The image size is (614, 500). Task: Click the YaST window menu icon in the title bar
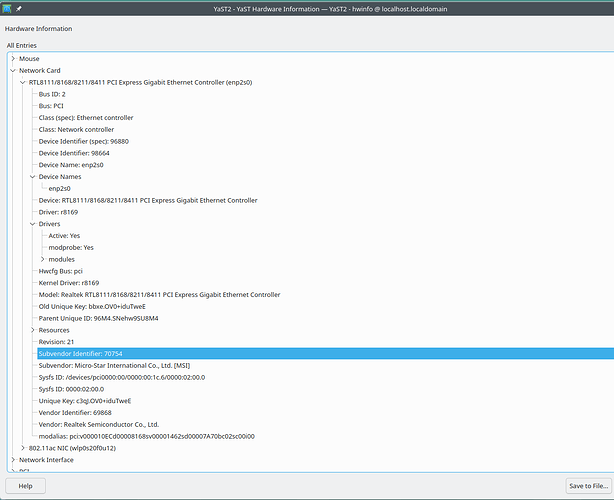7,8
